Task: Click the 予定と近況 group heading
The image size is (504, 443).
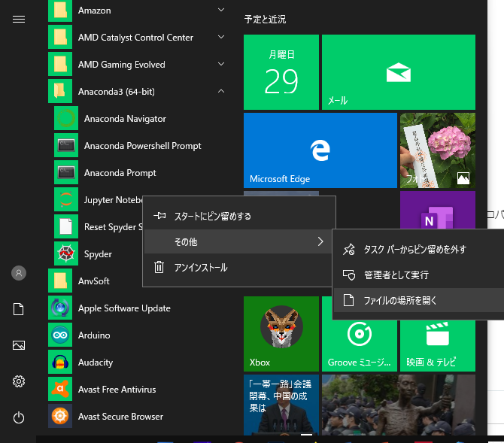Action: 265,20
